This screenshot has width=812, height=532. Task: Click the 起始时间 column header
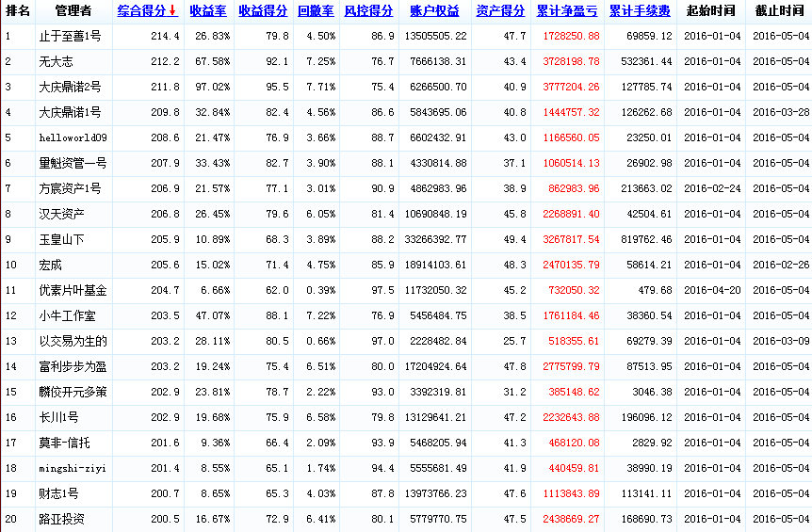pyautogui.click(x=710, y=11)
